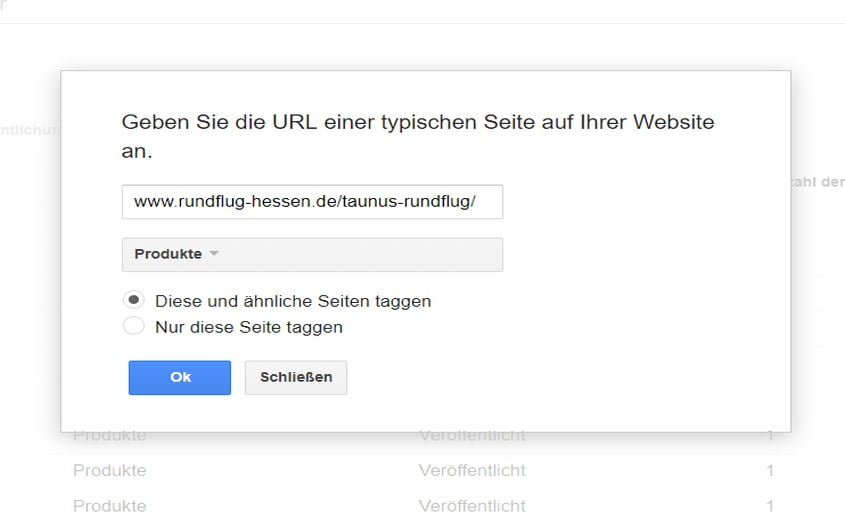845x525 pixels.
Task: Click Produkte in the second-to-last table row
Action: pyautogui.click(x=109, y=470)
